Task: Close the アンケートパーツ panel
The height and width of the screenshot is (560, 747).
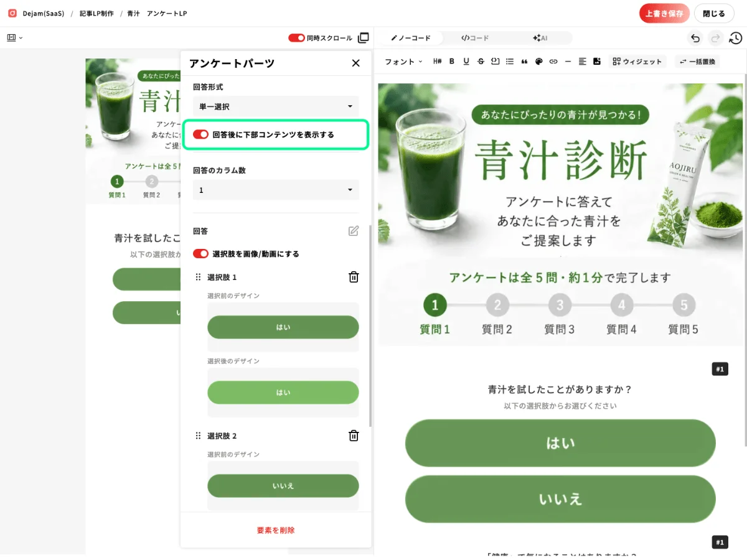Action: [x=356, y=63]
